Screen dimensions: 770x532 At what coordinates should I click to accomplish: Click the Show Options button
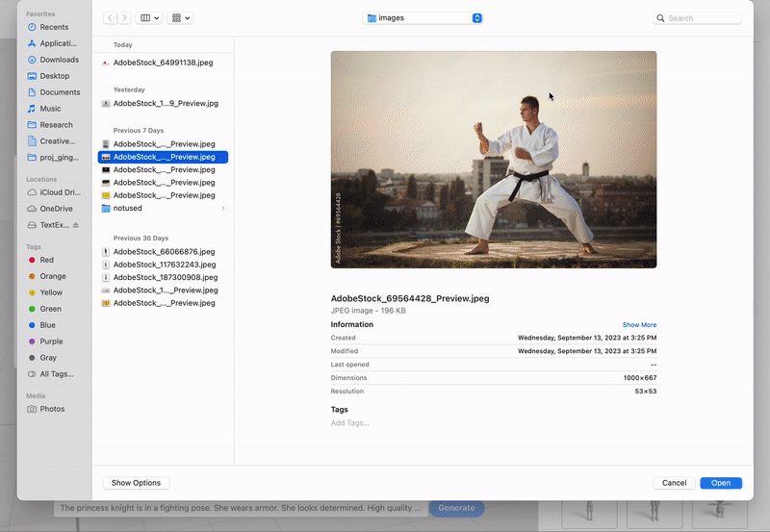[x=136, y=483]
